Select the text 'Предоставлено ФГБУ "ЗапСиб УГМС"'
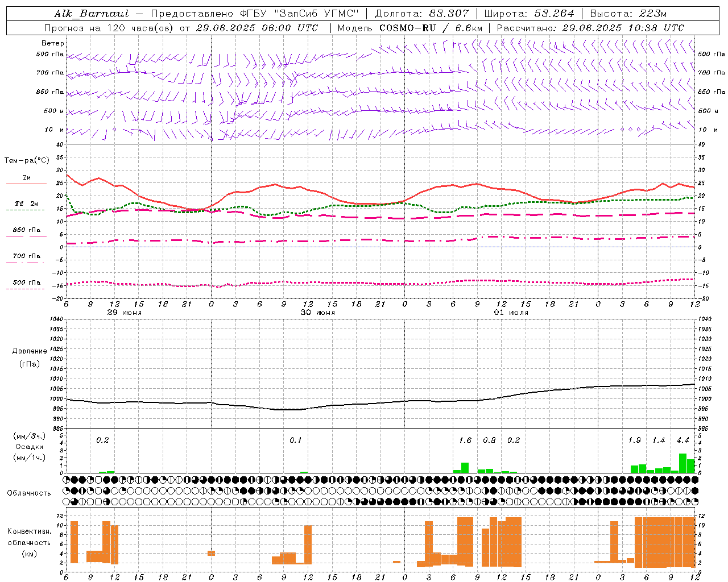Viewport: 728px width, 582px height. pos(255,14)
